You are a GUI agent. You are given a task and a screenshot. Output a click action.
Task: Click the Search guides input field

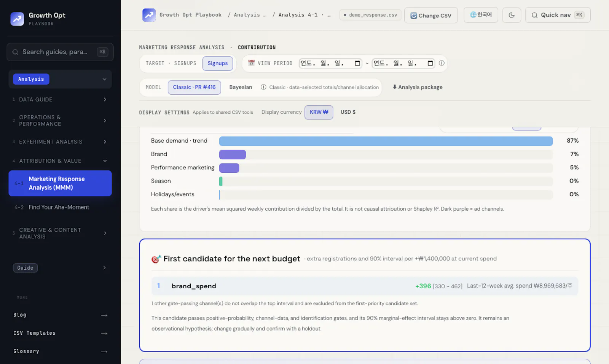60,52
